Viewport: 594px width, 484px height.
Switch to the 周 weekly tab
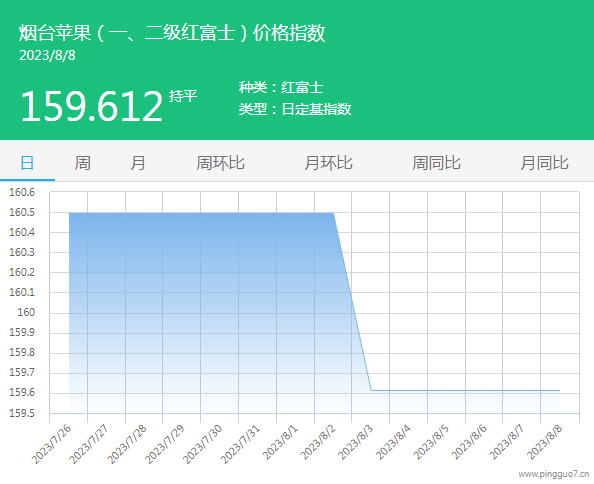click(x=83, y=163)
